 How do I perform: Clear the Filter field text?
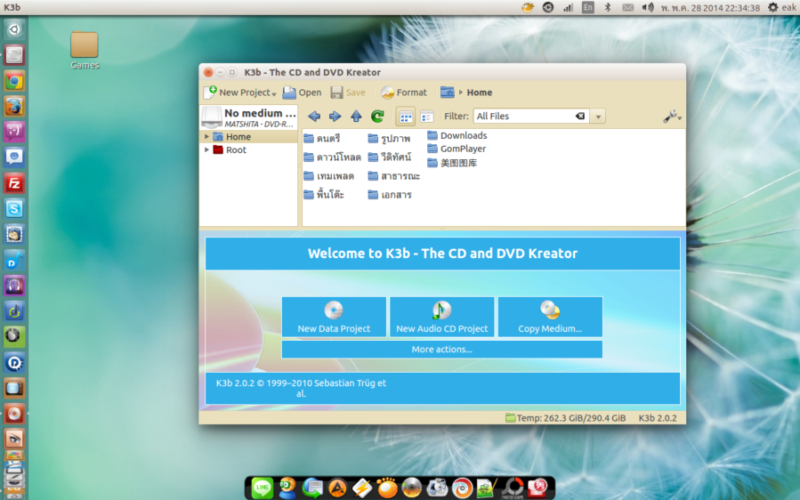click(x=580, y=116)
